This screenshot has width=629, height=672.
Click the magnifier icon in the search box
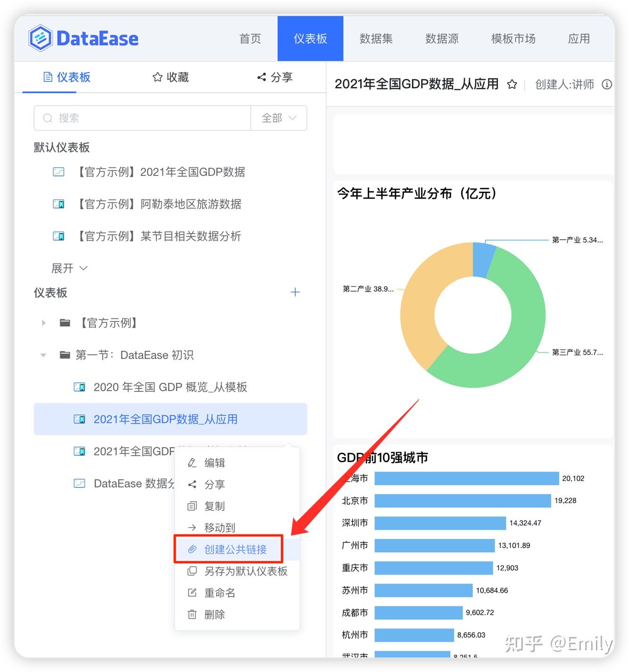(x=48, y=118)
